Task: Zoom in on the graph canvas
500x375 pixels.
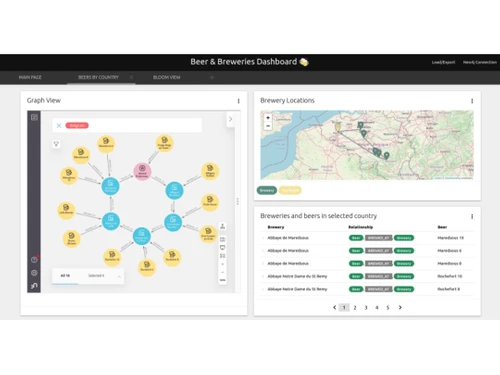Action: (223, 264)
